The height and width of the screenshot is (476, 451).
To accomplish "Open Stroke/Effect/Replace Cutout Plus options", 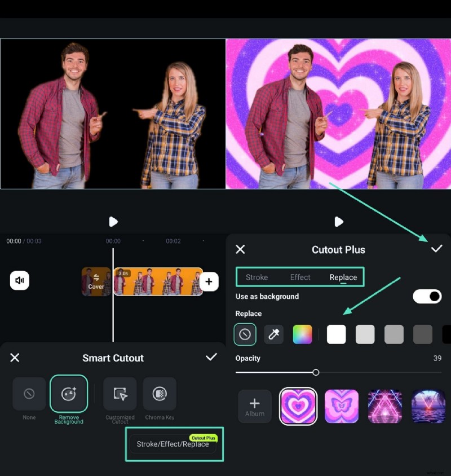I will tap(174, 444).
